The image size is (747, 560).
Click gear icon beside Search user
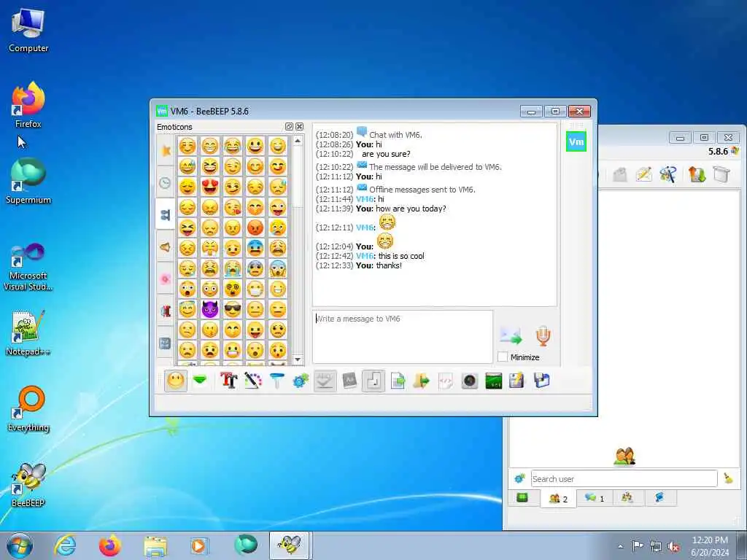[x=519, y=478]
